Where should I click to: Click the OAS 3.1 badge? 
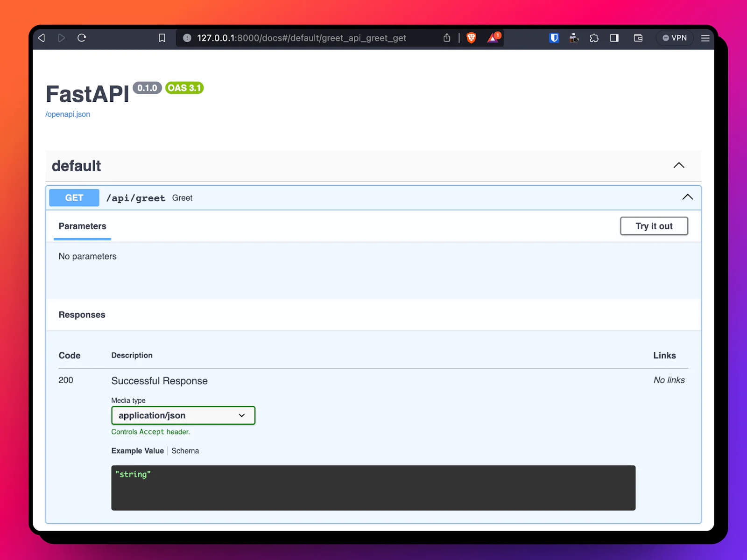(184, 88)
